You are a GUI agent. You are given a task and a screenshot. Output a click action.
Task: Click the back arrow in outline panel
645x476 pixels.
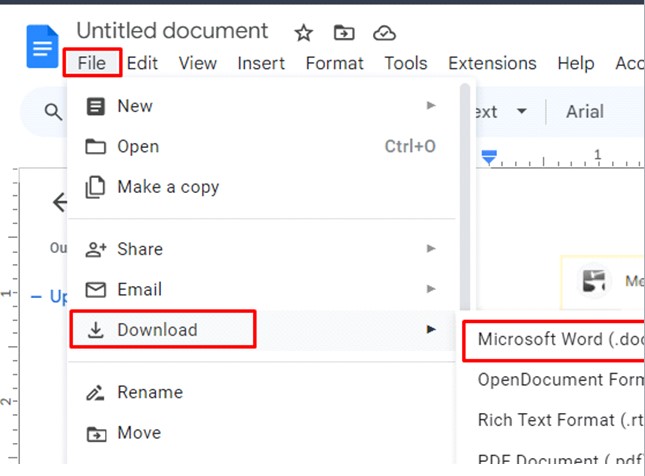(x=60, y=202)
